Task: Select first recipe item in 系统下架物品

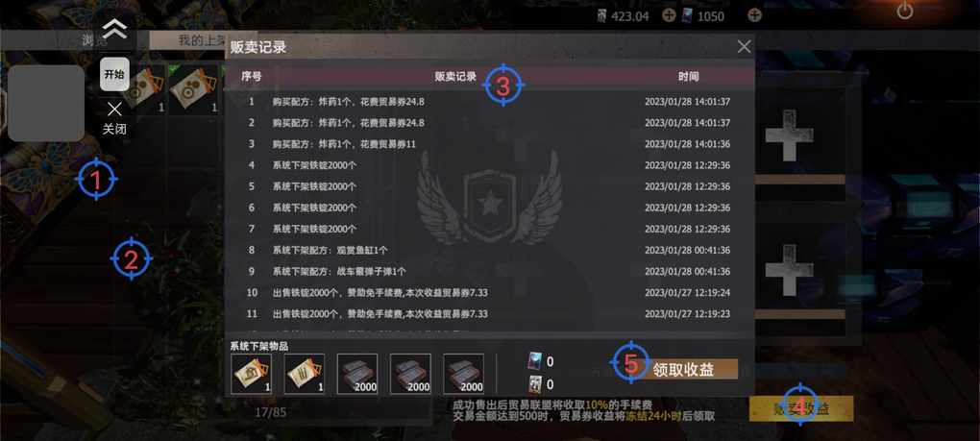Action: click(x=252, y=374)
